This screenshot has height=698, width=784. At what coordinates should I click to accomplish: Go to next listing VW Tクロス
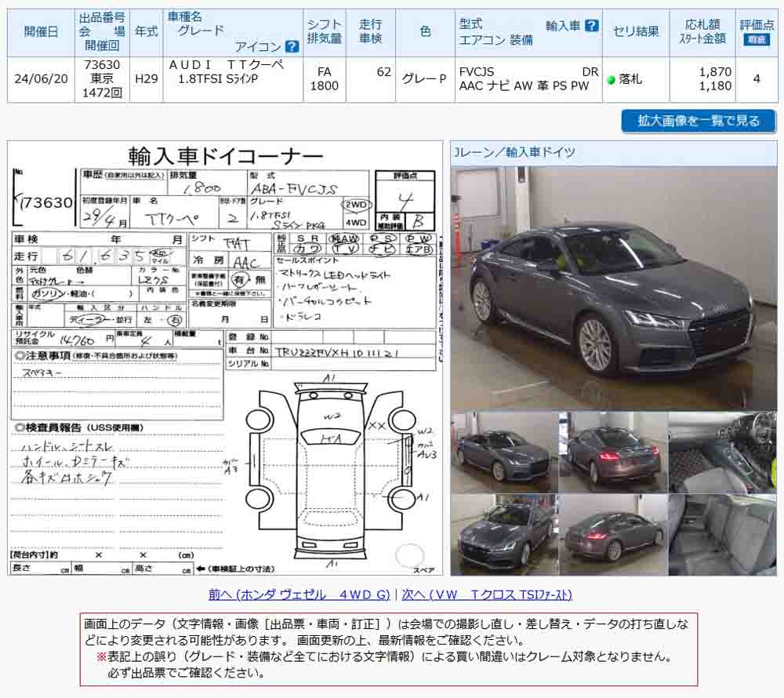(487, 594)
